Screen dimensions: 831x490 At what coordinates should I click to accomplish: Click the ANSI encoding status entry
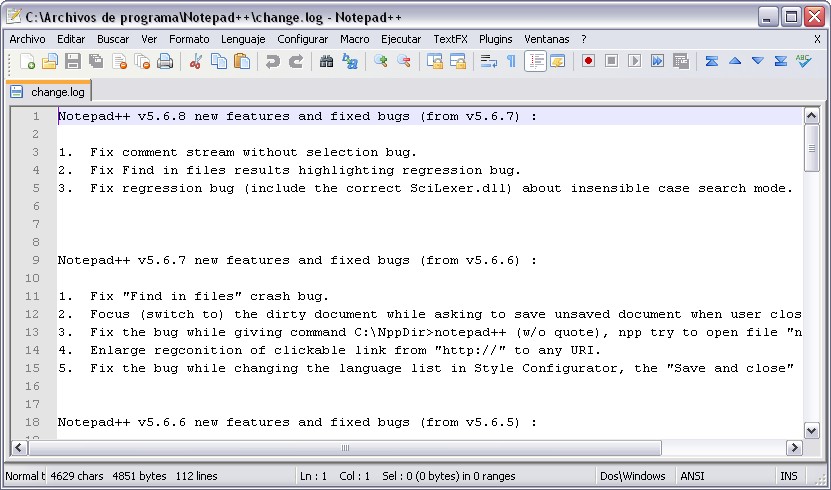click(692, 476)
